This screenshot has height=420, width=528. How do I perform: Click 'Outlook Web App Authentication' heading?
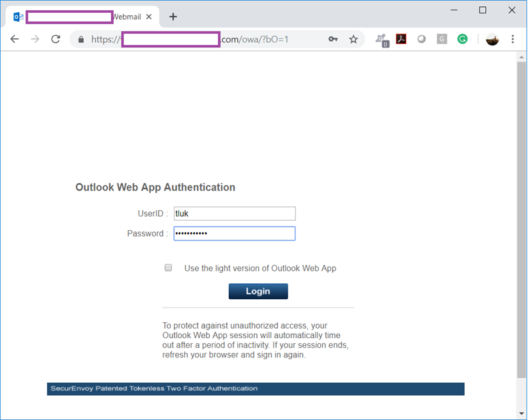155,187
